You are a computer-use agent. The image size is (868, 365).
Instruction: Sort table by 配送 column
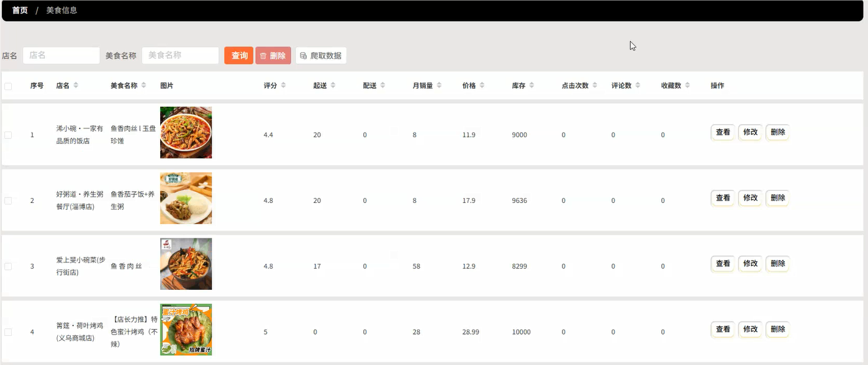[x=382, y=86]
